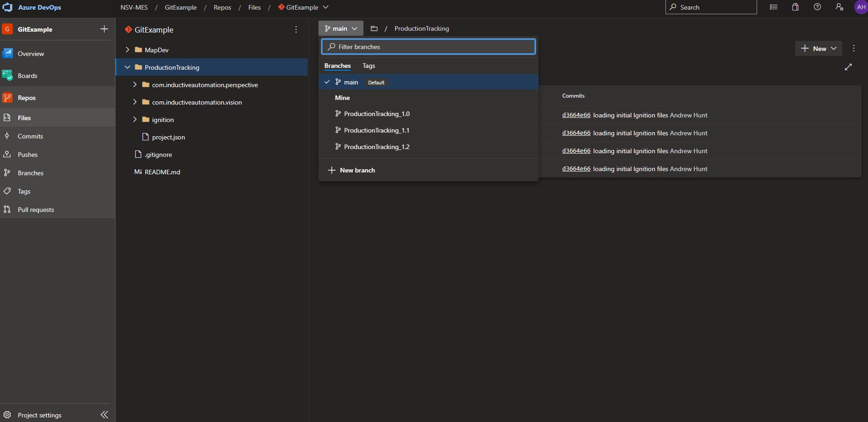Click the Commits column header
The height and width of the screenshot is (422, 868).
pos(573,96)
